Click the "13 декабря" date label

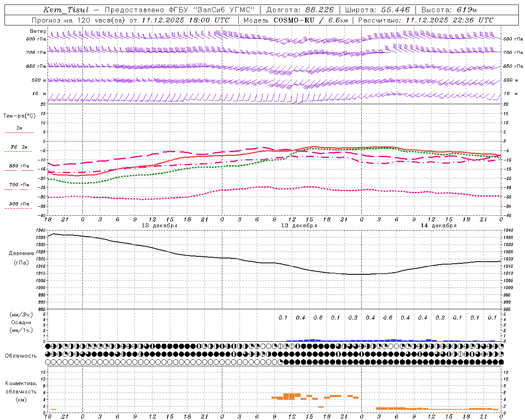pos(299,226)
